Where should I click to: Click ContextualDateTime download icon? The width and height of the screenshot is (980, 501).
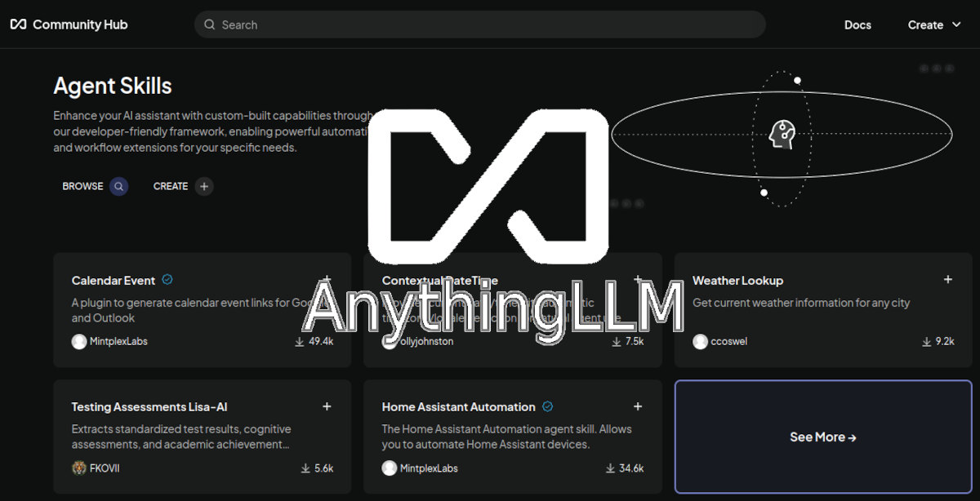pos(617,341)
